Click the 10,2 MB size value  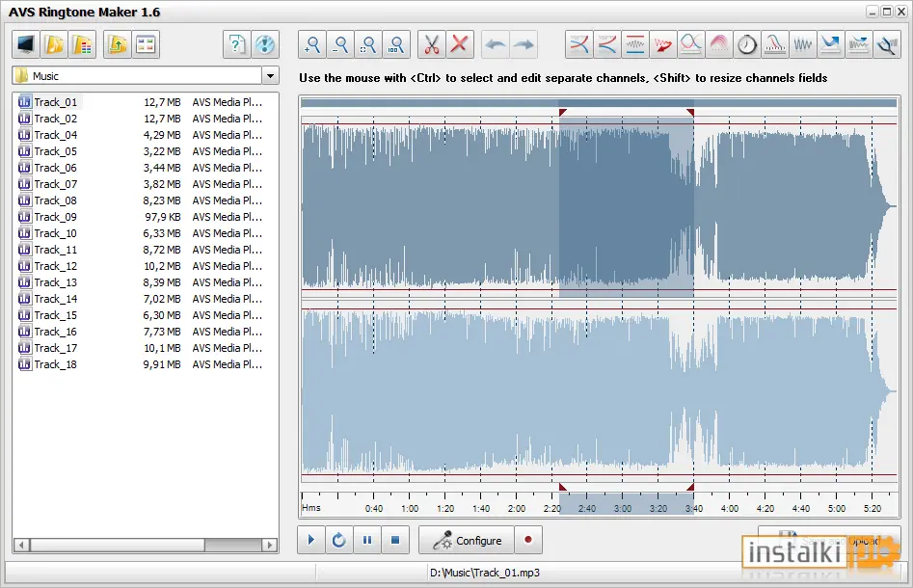pyautogui.click(x=163, y=266)
